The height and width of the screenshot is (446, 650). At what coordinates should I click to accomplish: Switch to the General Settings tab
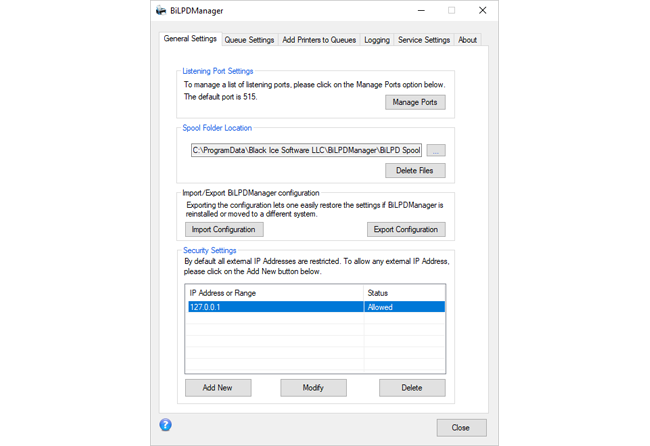tap(190, 39)
